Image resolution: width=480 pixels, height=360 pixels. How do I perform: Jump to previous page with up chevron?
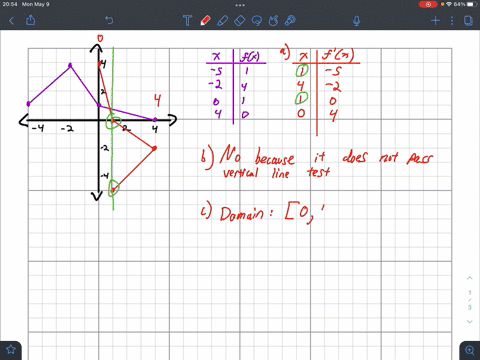pyautogui.click(x=470, y=278)
